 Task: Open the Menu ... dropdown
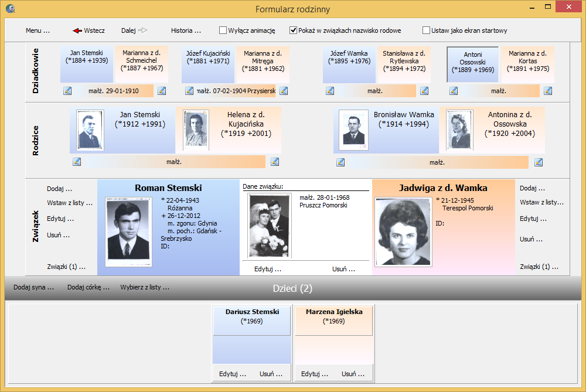point(38,30)
